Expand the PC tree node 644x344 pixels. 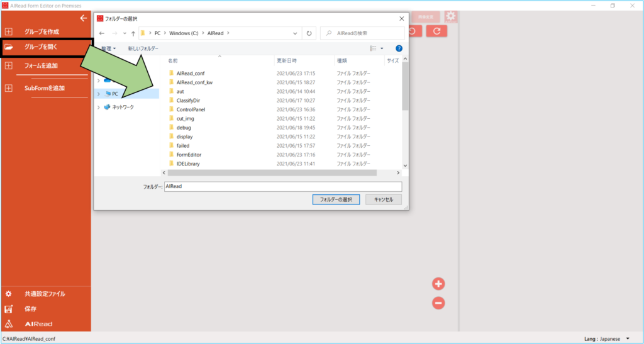(x=99, y=94)
